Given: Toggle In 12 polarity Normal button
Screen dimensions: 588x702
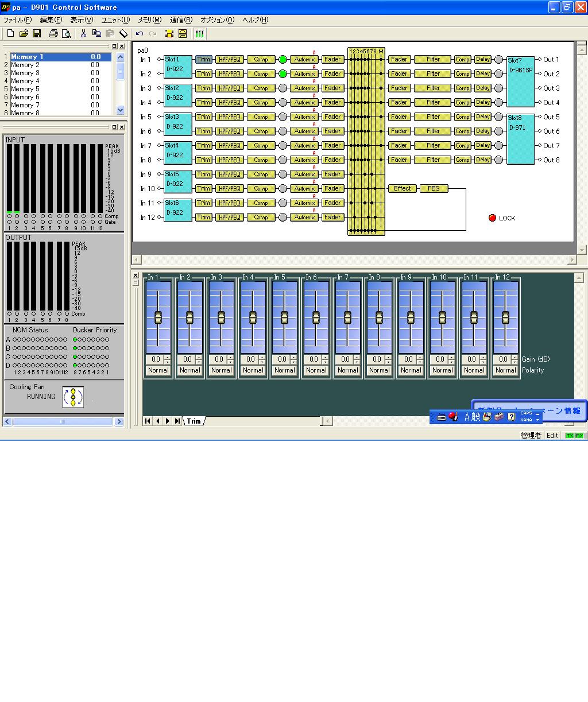Looking at the screenshot, I should [505, 370].
